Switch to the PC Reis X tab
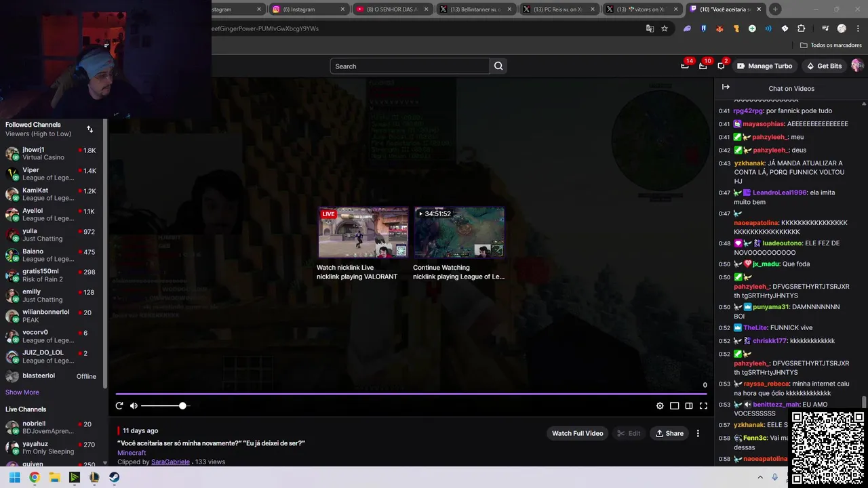 tap(560, 9)
